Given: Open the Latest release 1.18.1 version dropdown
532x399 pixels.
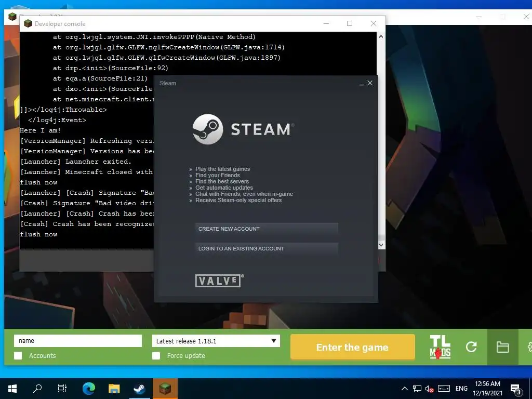Looking at the screenshot, I should (x=216, y=341).
